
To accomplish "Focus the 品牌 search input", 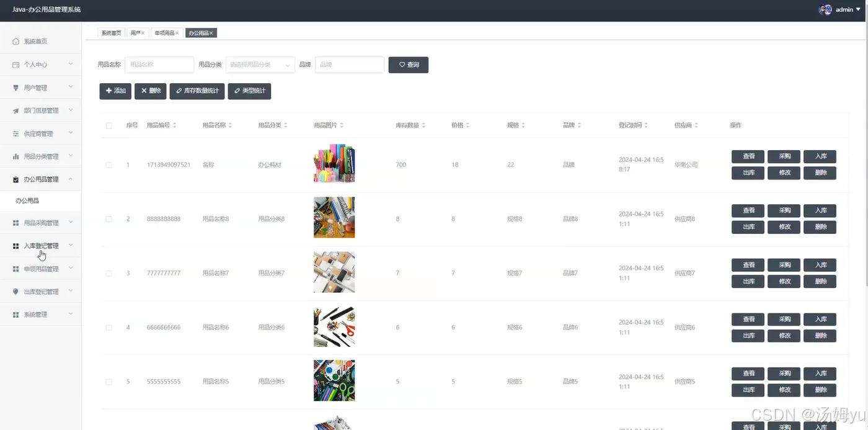I will pos(350,65).
